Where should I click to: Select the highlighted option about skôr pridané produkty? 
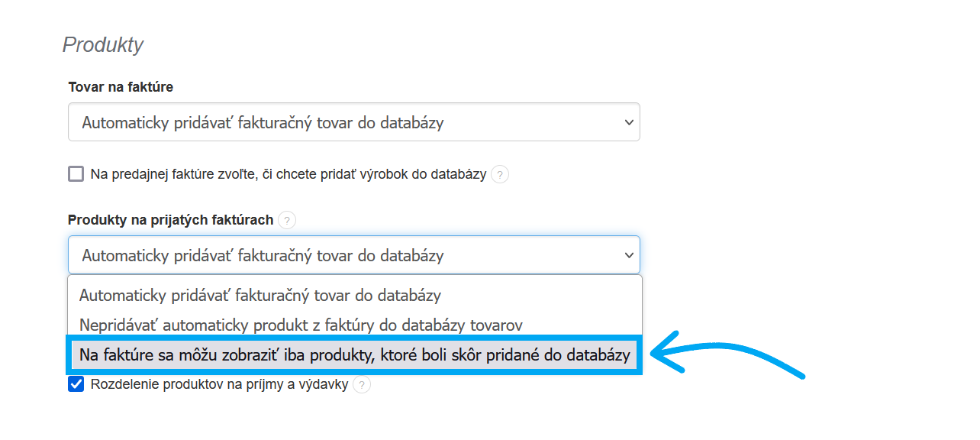click(x=353, y=354)
